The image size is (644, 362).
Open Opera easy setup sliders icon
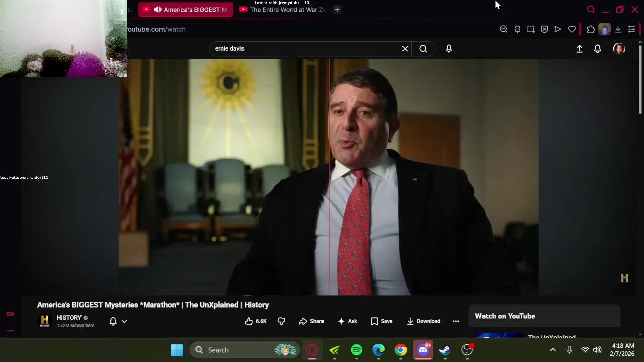631,29
